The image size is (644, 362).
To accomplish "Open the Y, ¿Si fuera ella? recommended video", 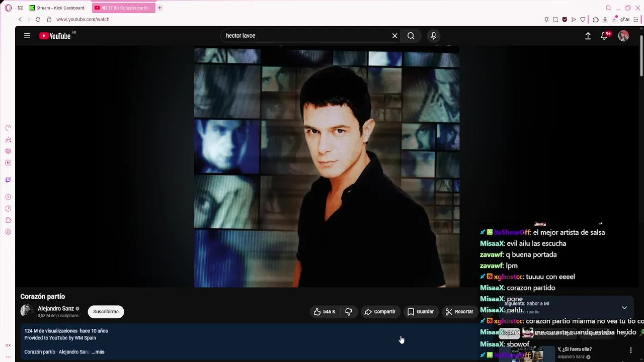I will coord(575,349).
